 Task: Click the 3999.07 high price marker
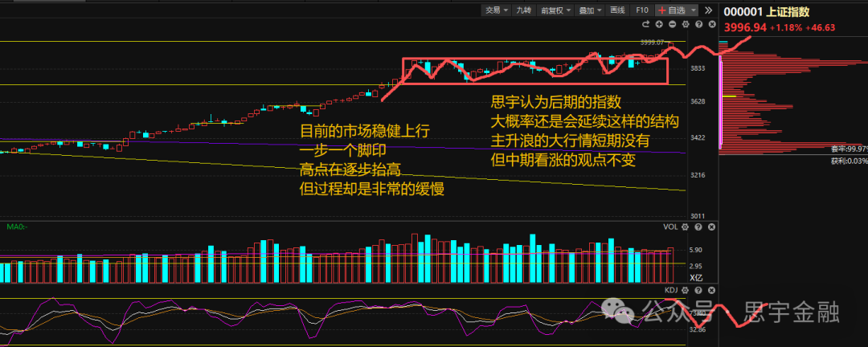(x=653, y=42)
